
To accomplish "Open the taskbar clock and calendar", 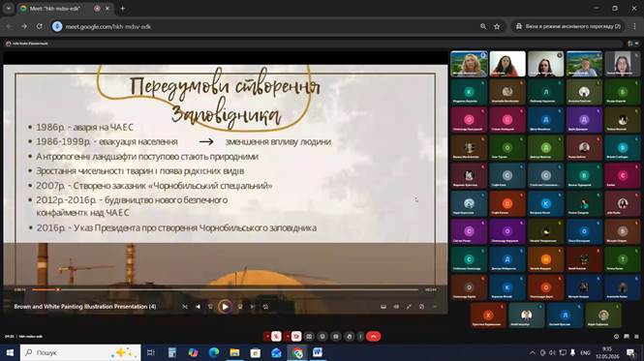I will (607, 353).
